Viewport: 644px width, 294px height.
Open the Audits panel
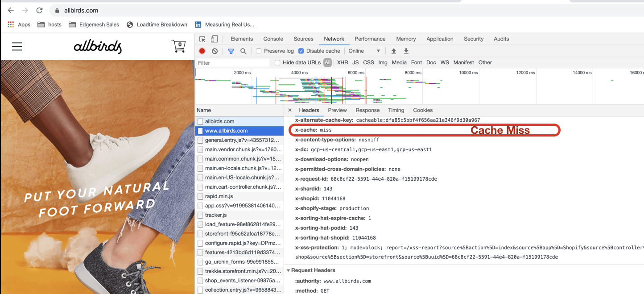(x=501, y=39)
